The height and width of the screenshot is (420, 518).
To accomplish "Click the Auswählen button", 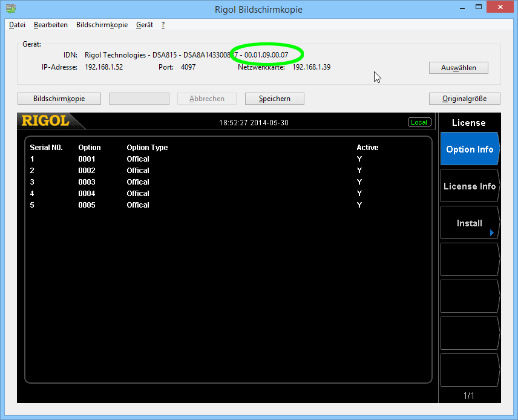I will coord(458,68).
